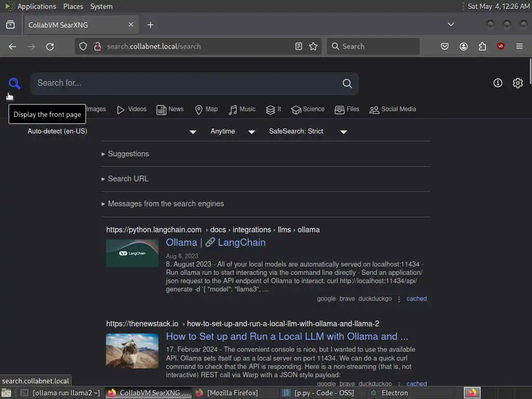
Task: Select the Files search category
Action: pyautogui.click(x=347, y=109)
